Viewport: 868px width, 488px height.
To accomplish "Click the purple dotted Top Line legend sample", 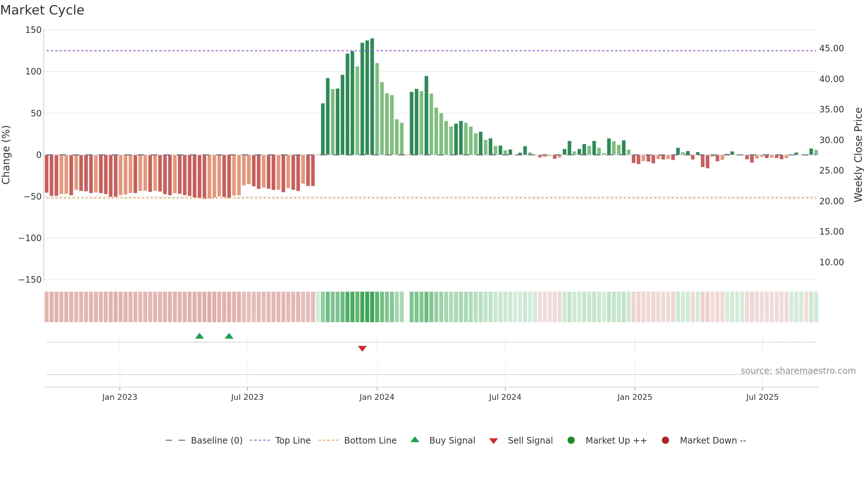I will pyautogui.click(x=260, y=440).
